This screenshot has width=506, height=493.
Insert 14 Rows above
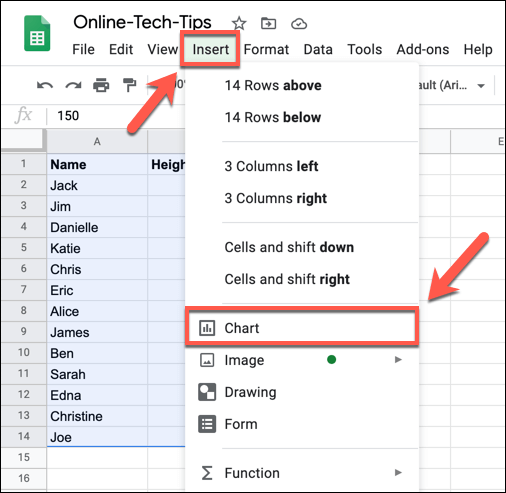(302, 85)
